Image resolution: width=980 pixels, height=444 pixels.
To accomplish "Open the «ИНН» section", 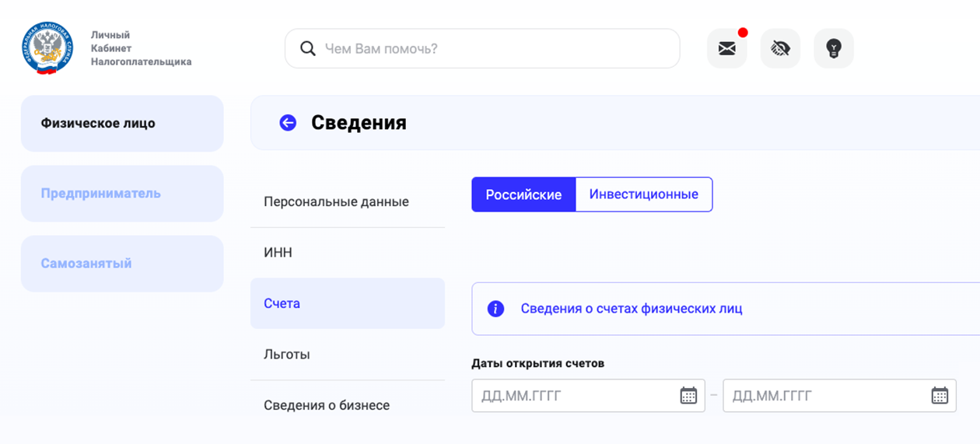I will pos(348,253).
